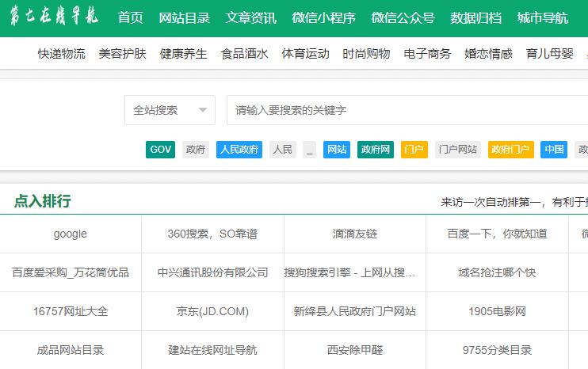588x369 pixels.
Task: Open the 育儿母婴 category
Action: tap(549, 54)
